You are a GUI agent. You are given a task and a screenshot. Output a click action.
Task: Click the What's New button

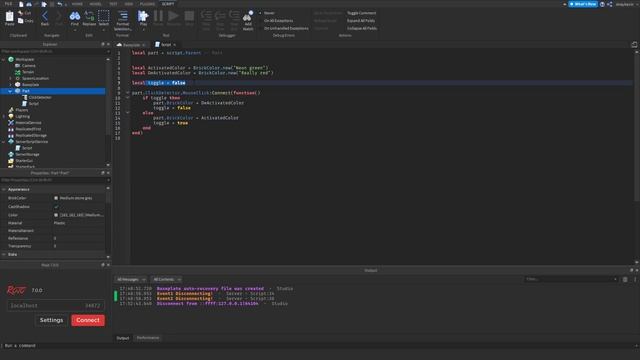click(583, 4)
